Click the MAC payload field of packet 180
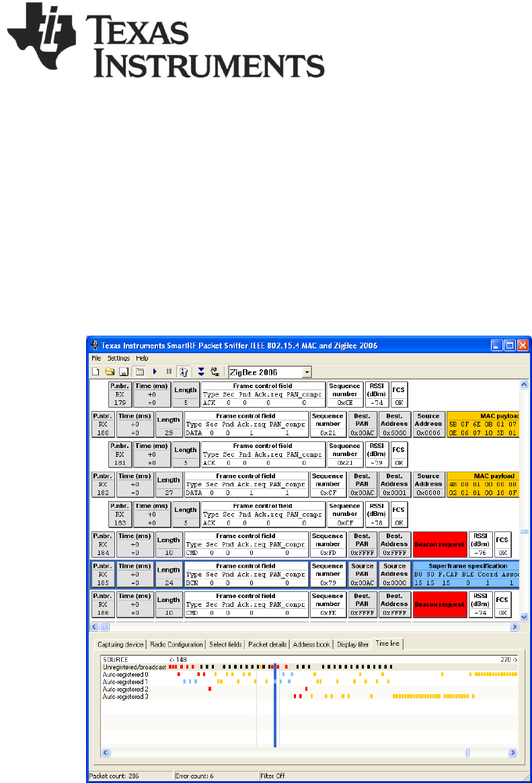532x783 pixels. pyautogui.click(x=483, y=424)
